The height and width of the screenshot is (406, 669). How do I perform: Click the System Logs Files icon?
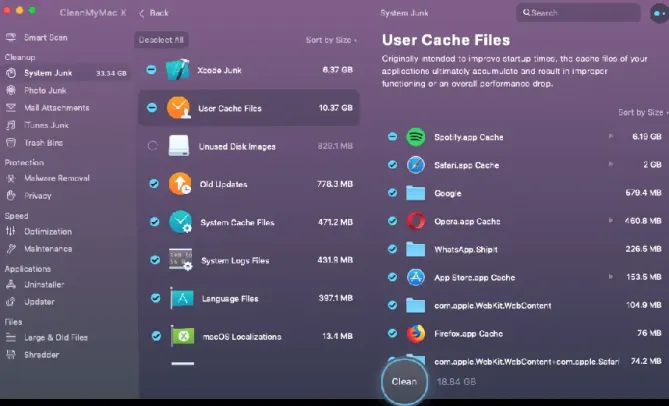click(x=180, y=260)
